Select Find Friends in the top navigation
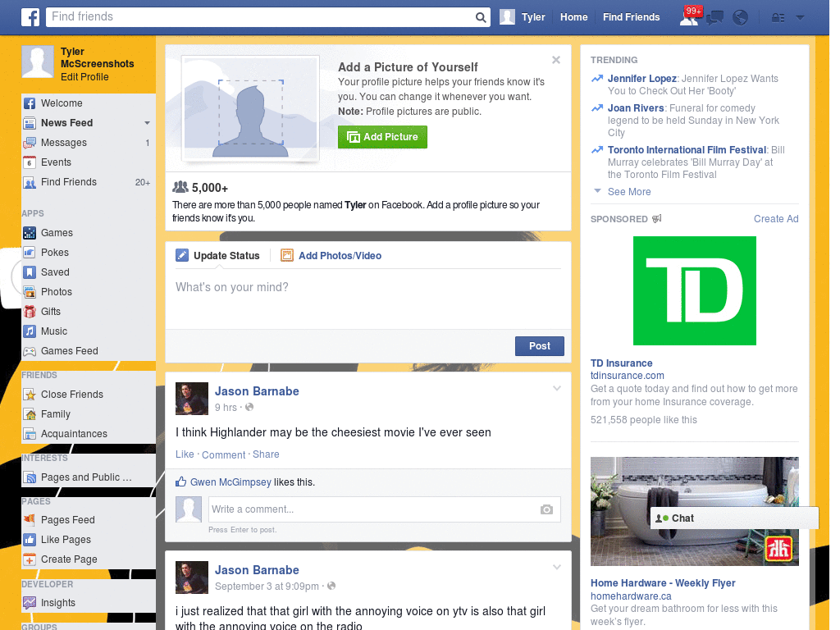840x630 pixels. click(631, 16)
